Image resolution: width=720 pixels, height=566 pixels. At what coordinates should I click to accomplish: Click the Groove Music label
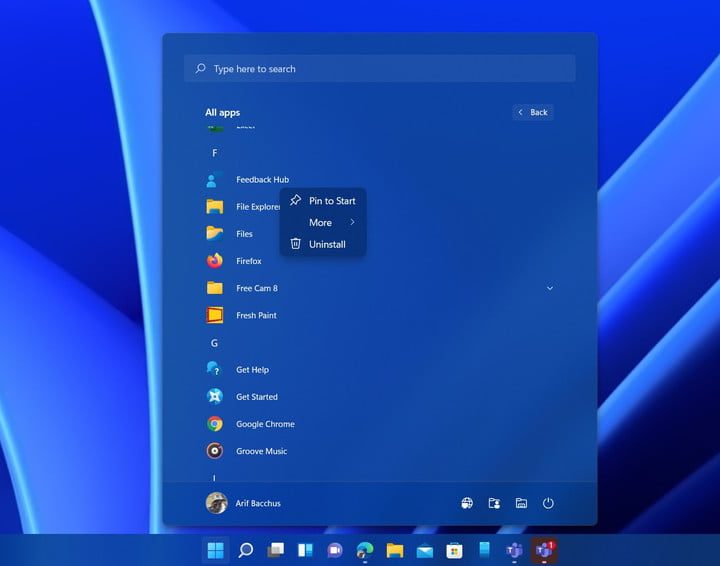262,451
